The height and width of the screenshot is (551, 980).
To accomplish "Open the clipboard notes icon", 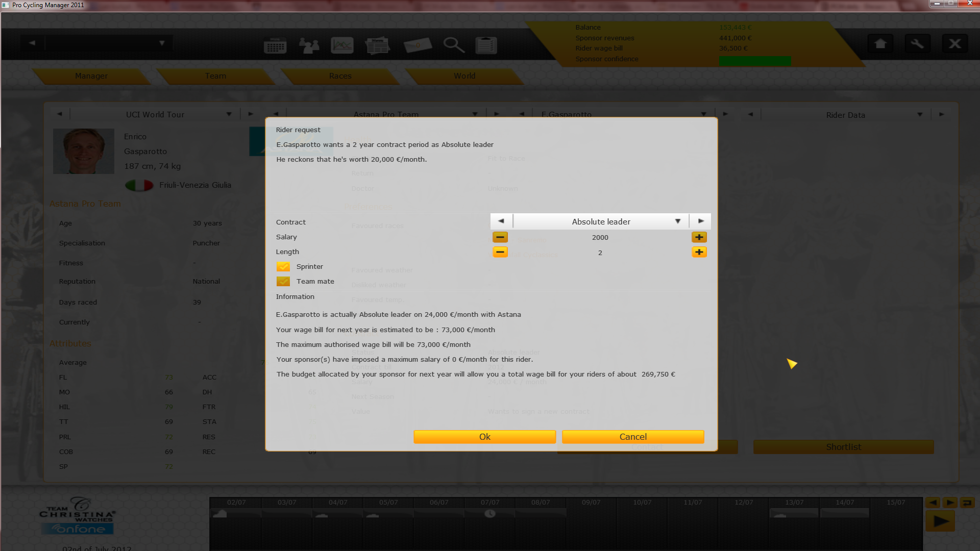I will pos(486,46).
